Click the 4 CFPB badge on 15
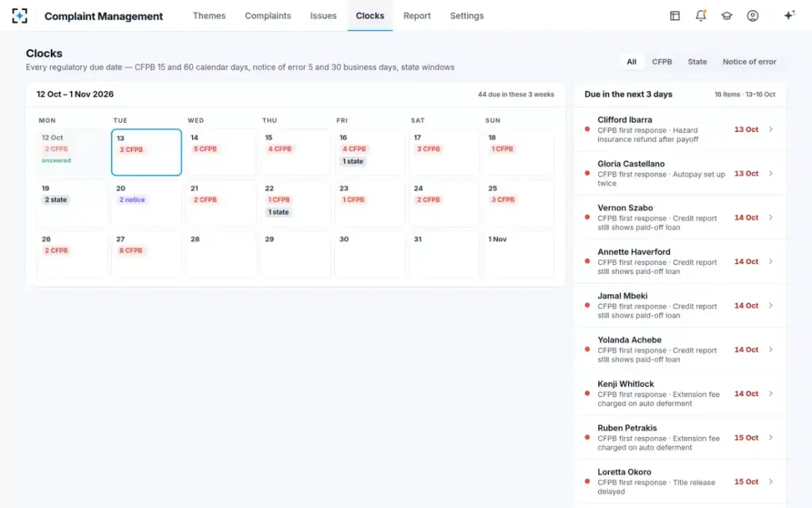The height and width of the screenshot is (508, 812). click(x=279, y=149)
